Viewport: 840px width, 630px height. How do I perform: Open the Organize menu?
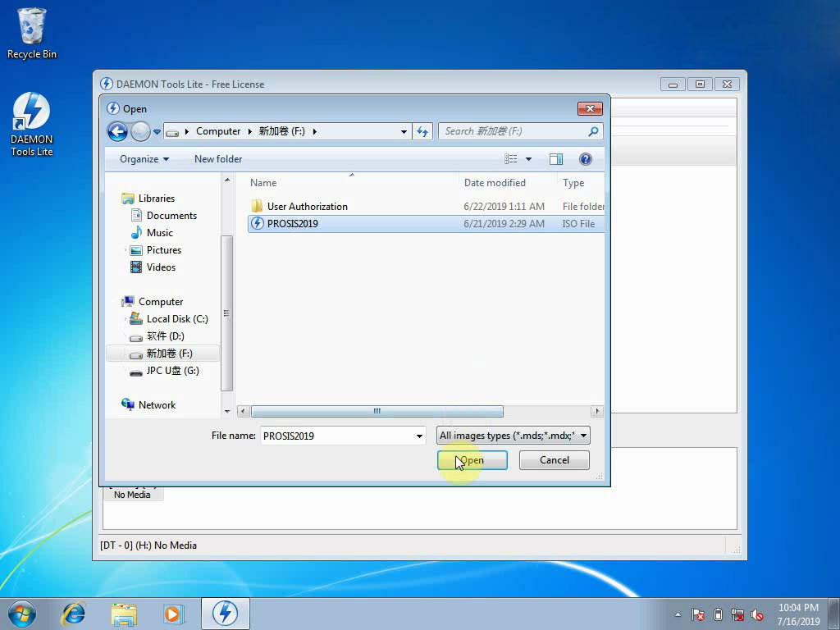click(144, 159)
